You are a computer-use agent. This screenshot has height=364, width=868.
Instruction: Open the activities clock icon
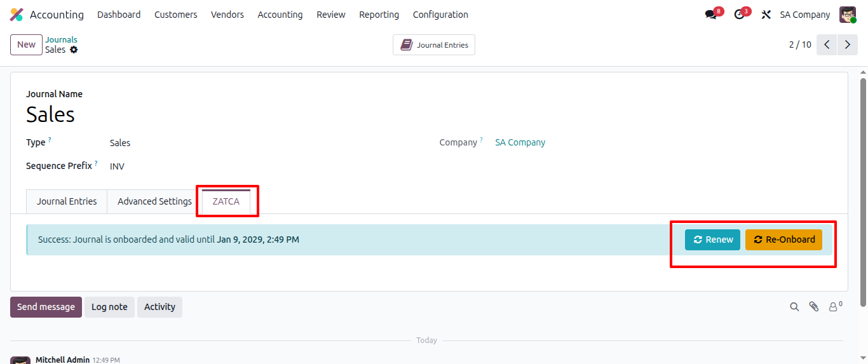click(x=739, y=15)
